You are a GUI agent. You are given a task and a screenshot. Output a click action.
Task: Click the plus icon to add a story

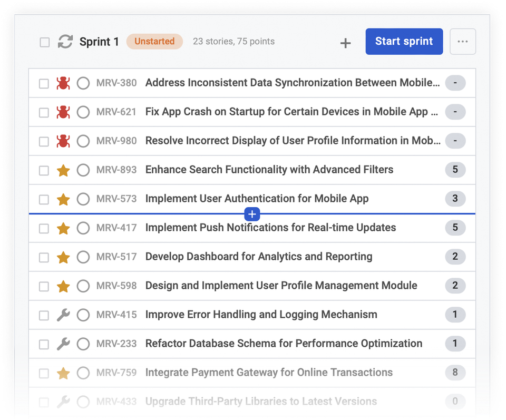(345, 43)
